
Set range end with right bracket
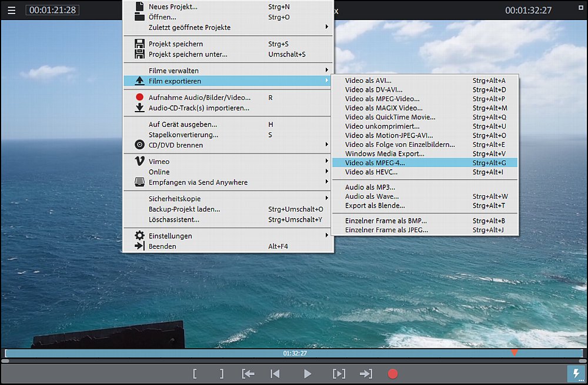[221, 374]
